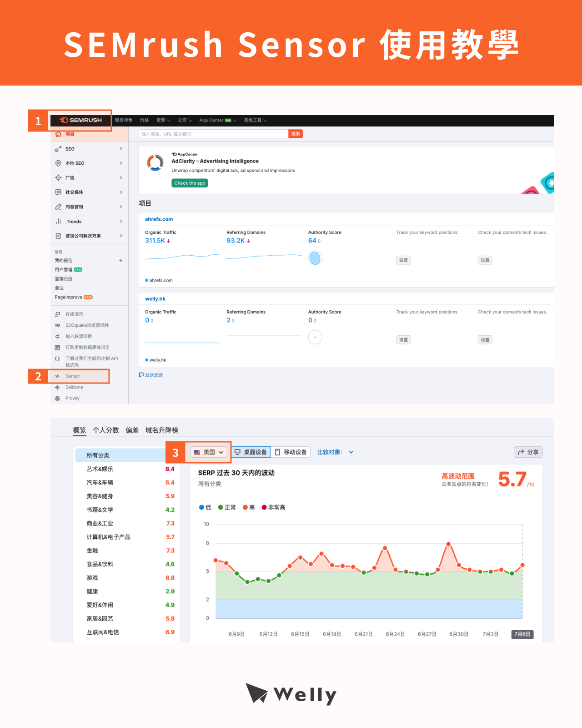Select the 金融 category row
Screen dimensions: 582x728
coord(126,551)
